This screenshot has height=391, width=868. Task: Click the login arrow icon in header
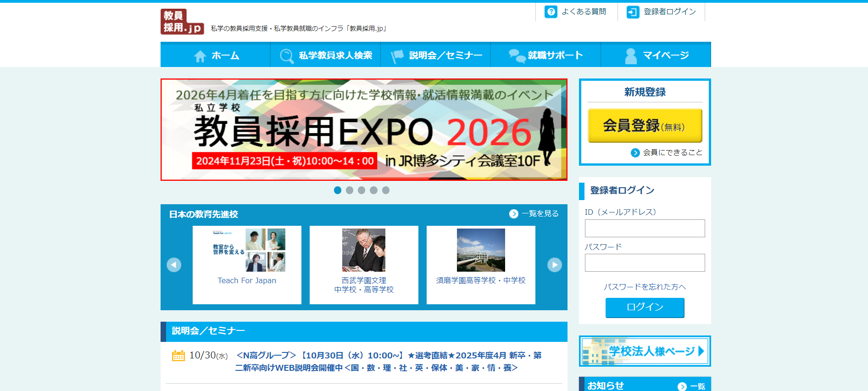(633, 12)
